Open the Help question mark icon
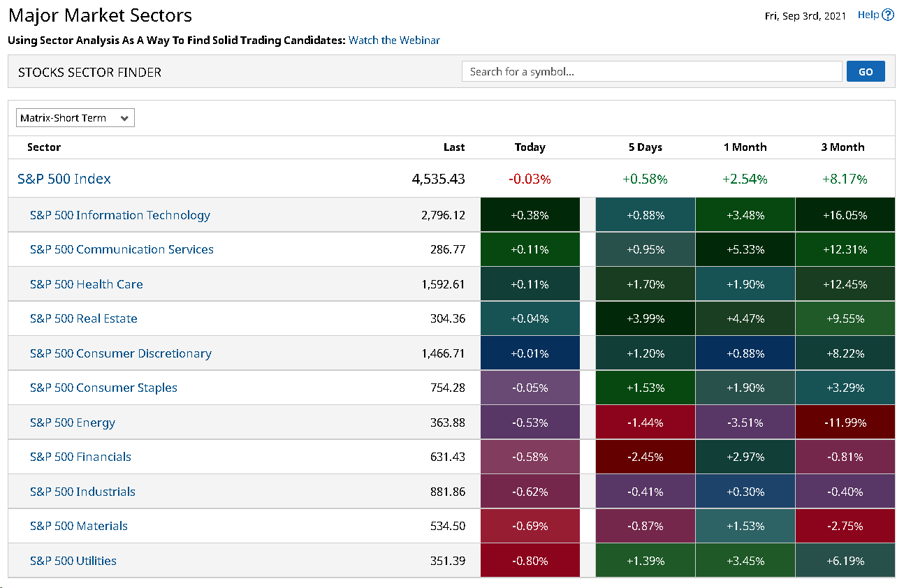The image size is (904, 588). [x=888, y=15]
